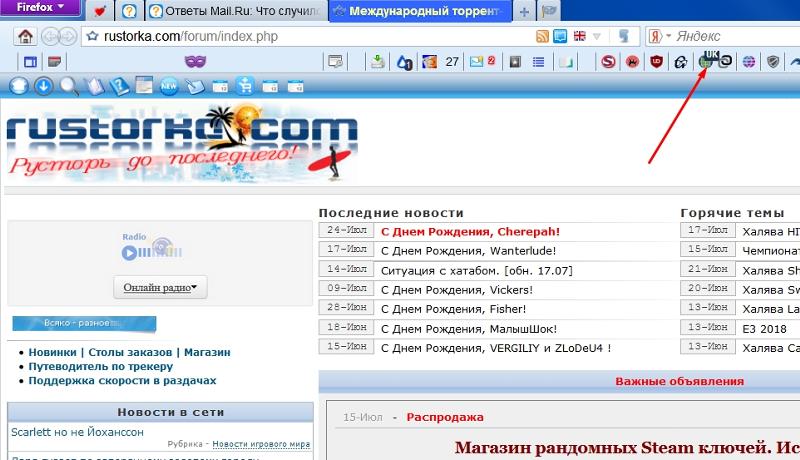The width and height of the screenshot is (800, 460).
Task: Click the blue monitor icon in address bar
Action: point(560,36)
